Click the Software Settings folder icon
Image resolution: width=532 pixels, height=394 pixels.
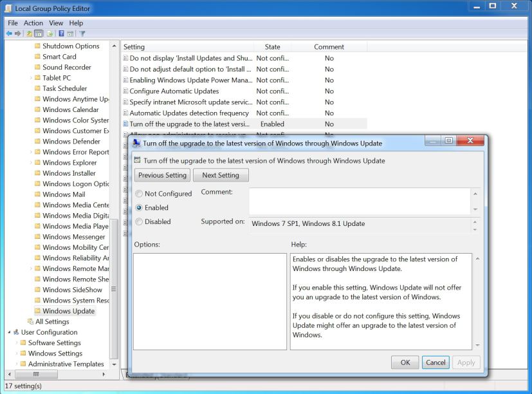23,342
